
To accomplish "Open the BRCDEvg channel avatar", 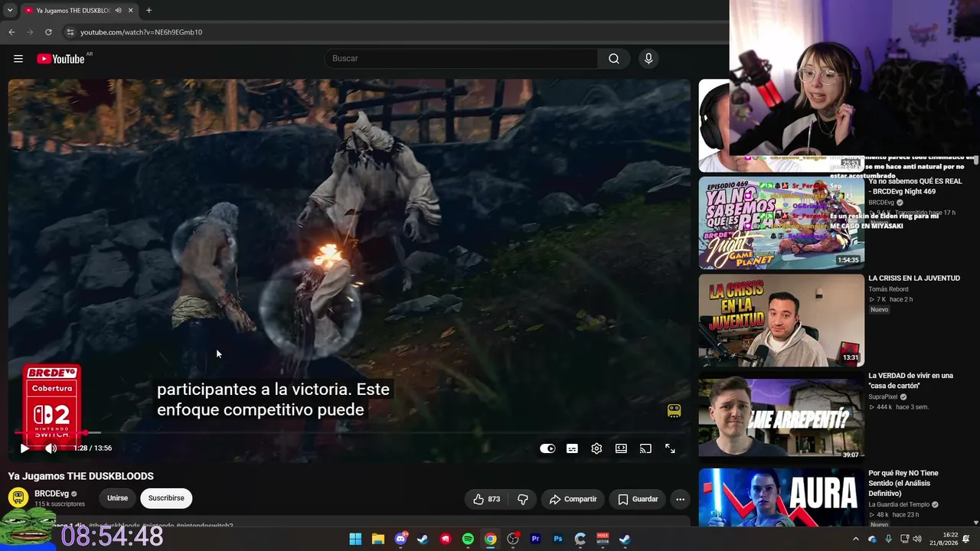I will tap(18, 497).
